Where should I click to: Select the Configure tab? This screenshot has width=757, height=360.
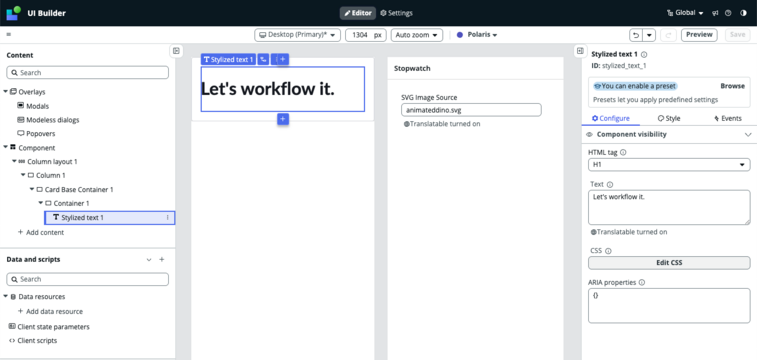pos(610,118)
